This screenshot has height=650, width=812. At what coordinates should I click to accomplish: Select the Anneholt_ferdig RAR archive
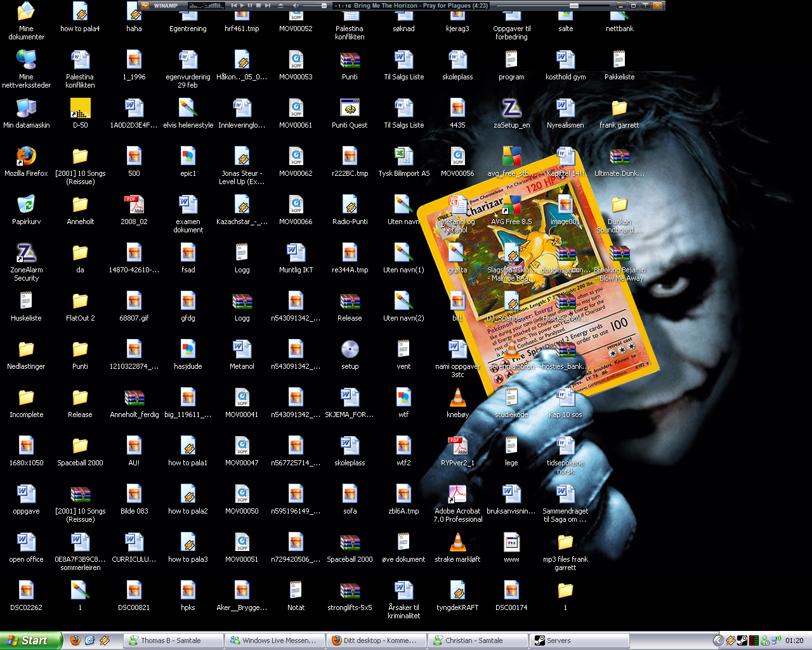click(x=134, y=403)
